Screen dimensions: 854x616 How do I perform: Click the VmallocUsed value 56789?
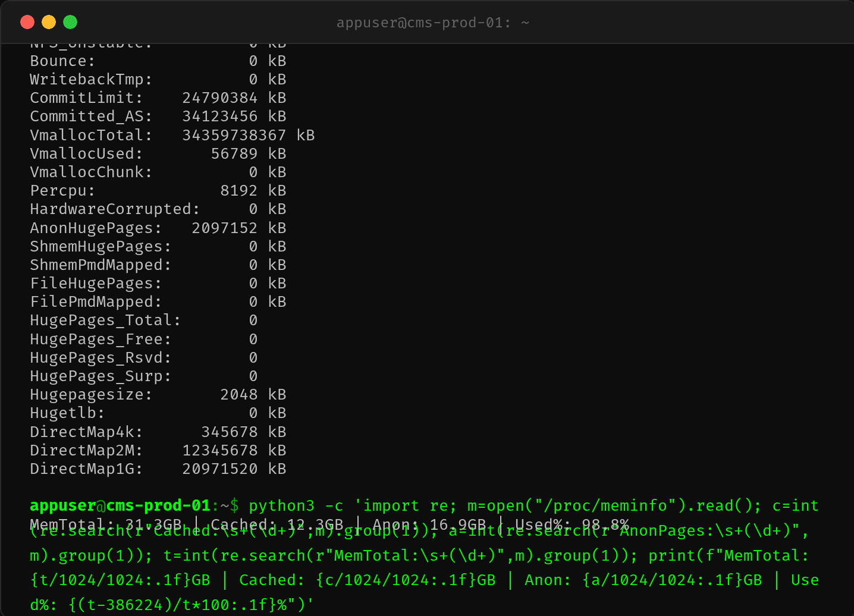pos(234,153)
